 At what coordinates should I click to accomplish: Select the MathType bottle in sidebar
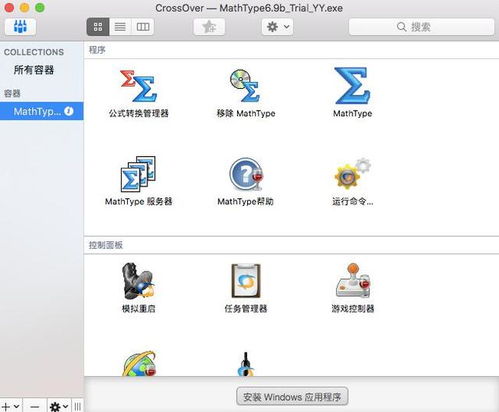point(42,111)
